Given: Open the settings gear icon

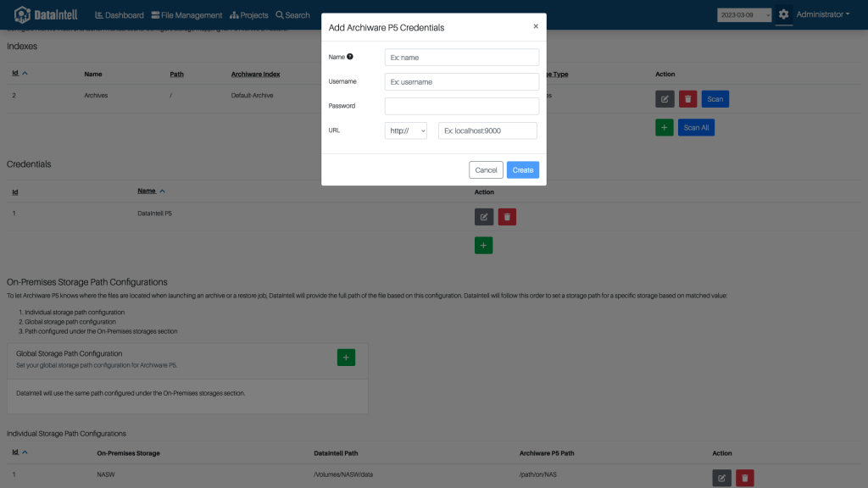Looking at the screenshot, I should click(783, 14).
